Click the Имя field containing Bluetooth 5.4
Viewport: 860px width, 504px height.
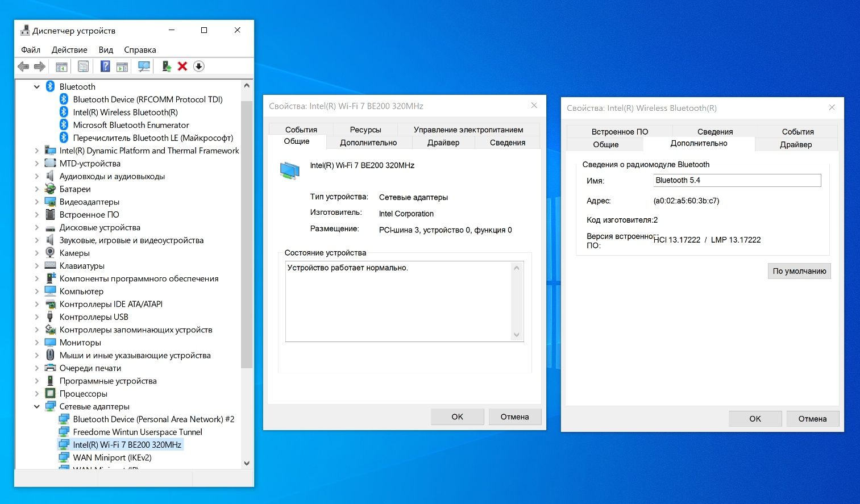[x=737, y=180]
